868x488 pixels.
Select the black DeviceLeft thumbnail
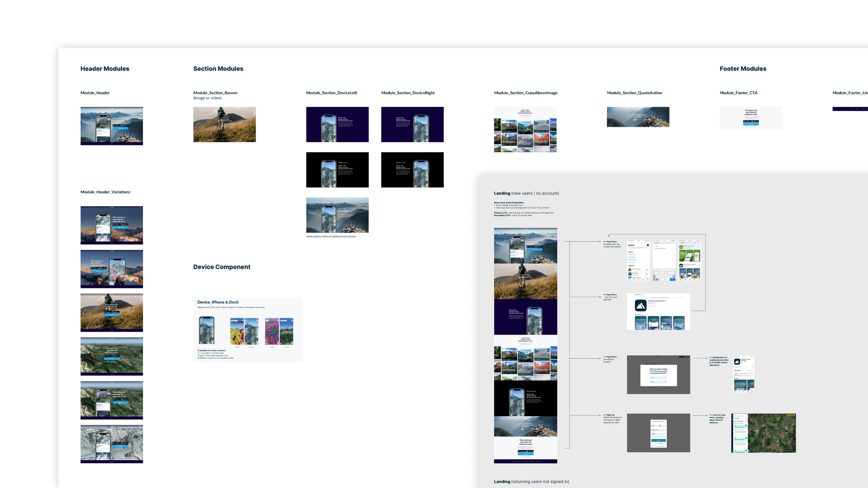click(337, 170)
